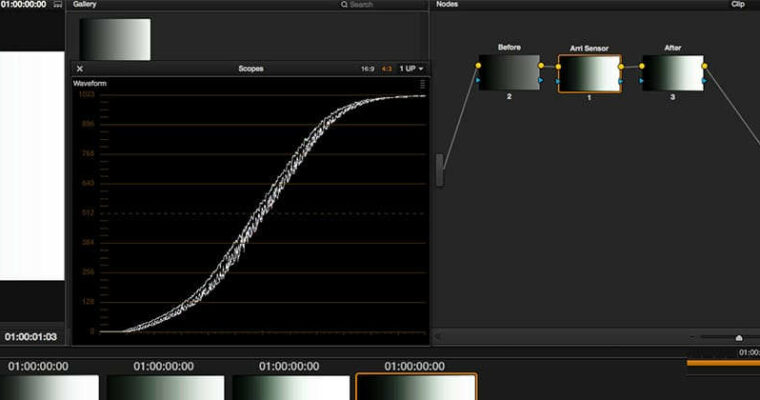Click the Gallery panel title

(x=85, y=4)
